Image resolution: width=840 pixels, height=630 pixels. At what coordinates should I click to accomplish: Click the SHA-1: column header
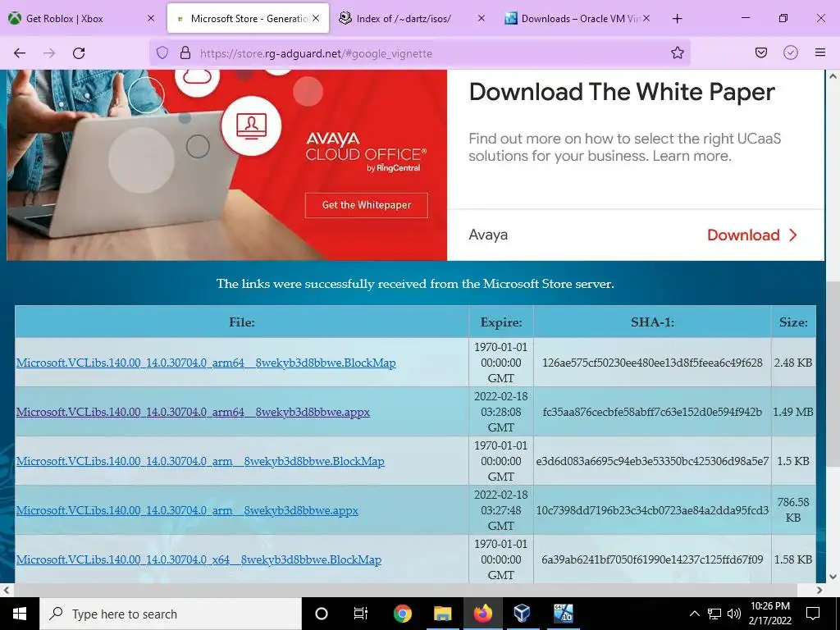[x=652, y=322]
